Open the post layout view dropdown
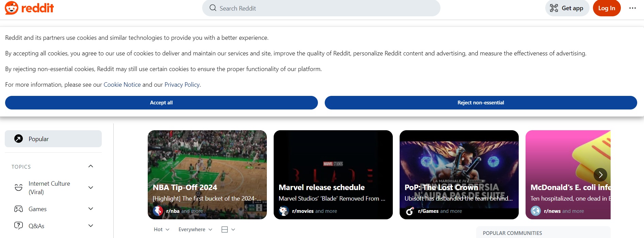The image size is (644, 238). coord(228,230)
